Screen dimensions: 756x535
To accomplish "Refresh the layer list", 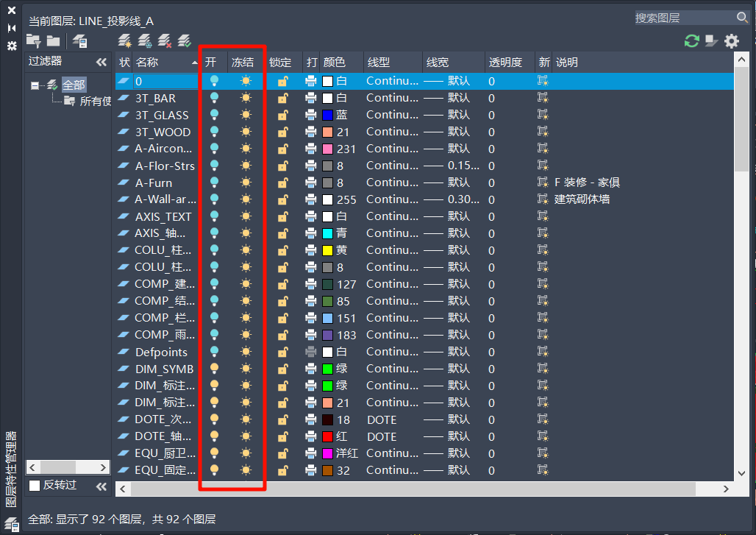I will [691, 41].
